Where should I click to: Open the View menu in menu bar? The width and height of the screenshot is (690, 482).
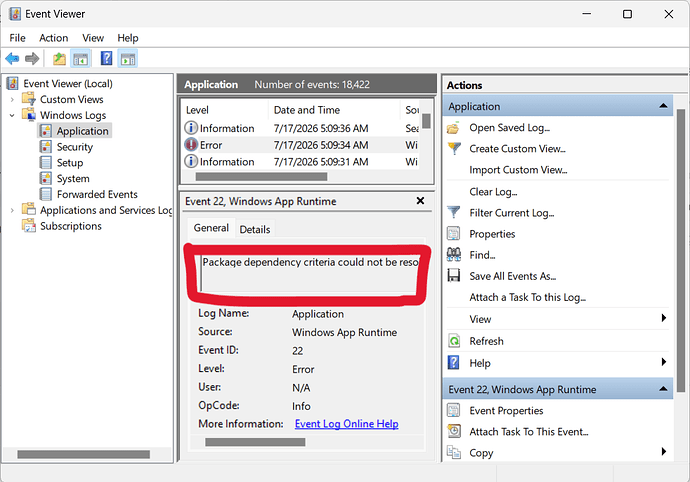[93, 38]
